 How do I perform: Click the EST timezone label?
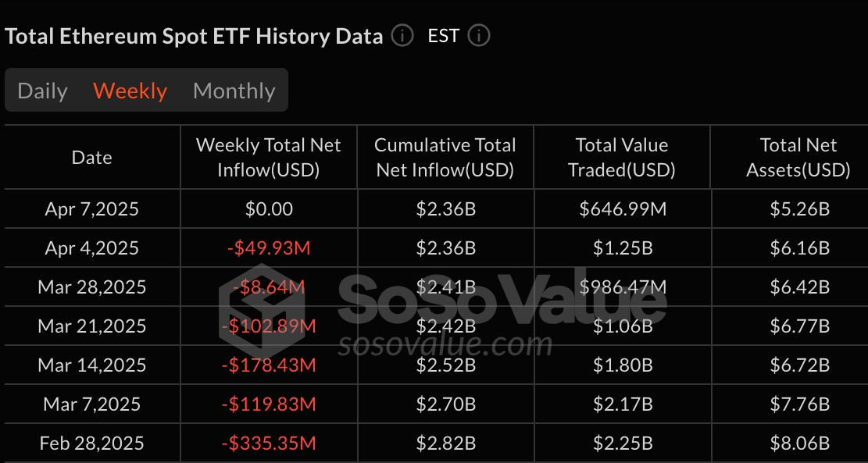444,36
